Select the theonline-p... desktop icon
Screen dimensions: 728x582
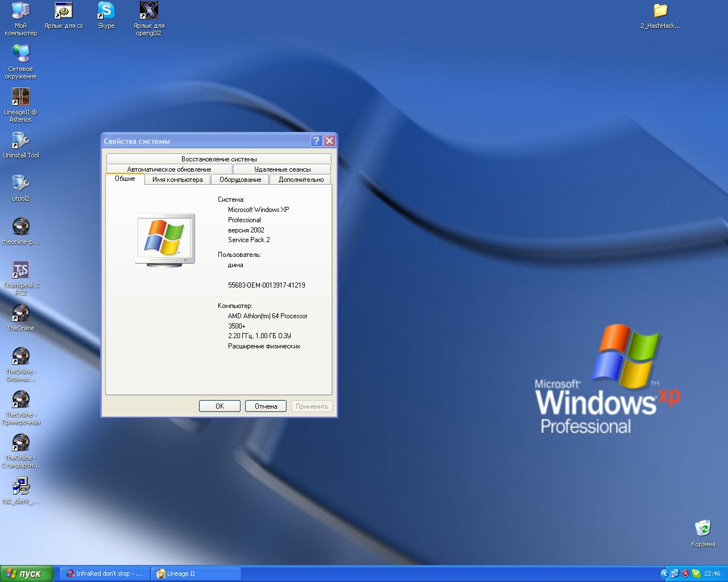20,231
